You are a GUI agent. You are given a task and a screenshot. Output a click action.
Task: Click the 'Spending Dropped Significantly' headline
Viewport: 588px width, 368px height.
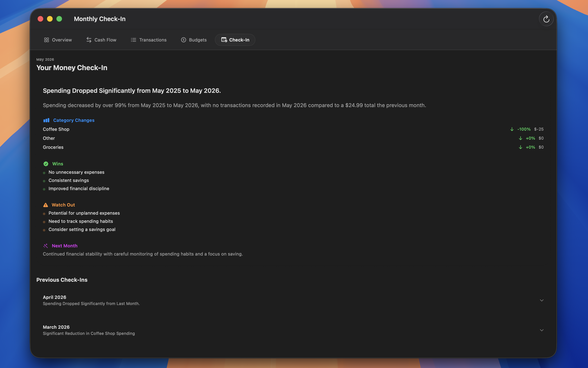coord(132,91)
